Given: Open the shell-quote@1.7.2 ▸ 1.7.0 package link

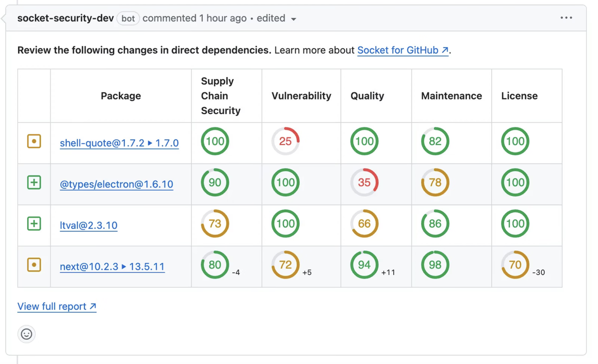Looking at the screenshot, I should [x=119, y=143].
